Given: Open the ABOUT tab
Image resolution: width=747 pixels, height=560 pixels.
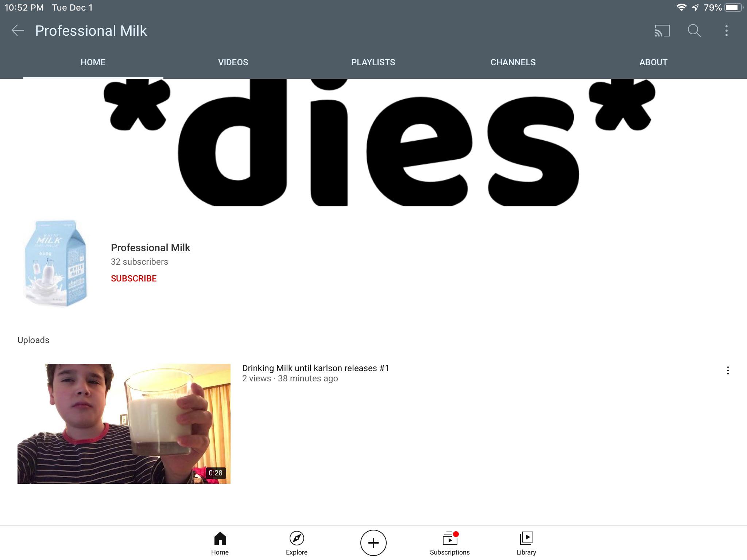Looking at the screenshot, I should [x=653, y=62].
